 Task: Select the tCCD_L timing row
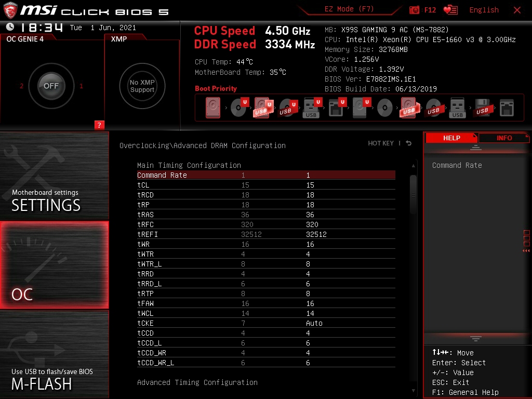266,343
